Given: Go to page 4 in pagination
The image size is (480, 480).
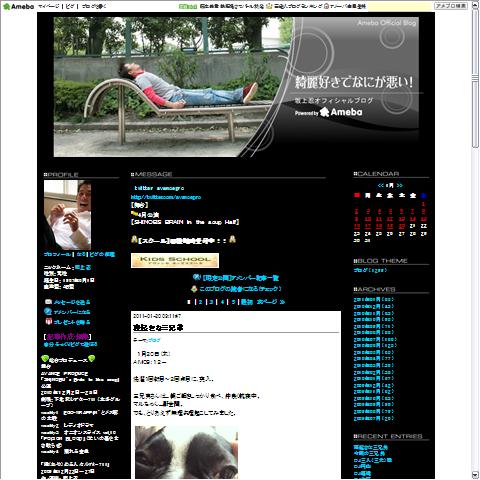Looking at the screenshot, I should pyautogui.click(x=222, y=302).
